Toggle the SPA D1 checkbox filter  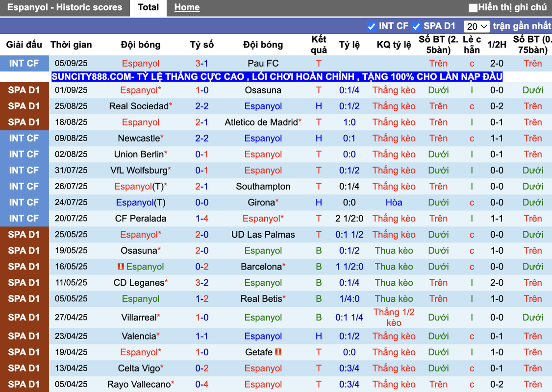[416, 26]
